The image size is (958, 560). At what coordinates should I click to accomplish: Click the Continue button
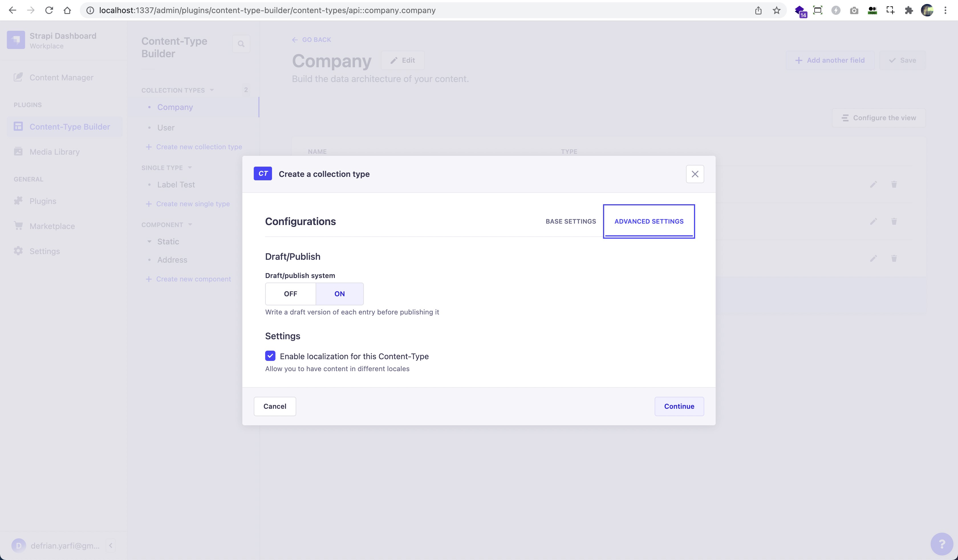coord(679,406)
